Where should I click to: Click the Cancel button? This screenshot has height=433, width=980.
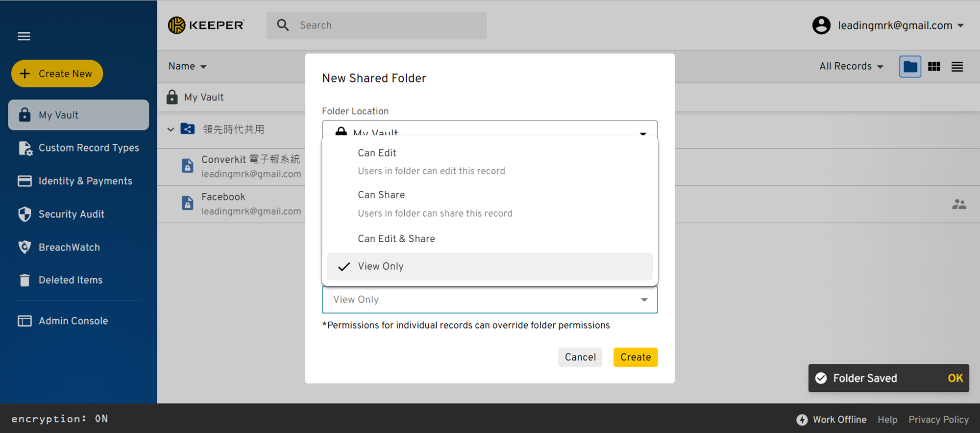tap(580, 357)
